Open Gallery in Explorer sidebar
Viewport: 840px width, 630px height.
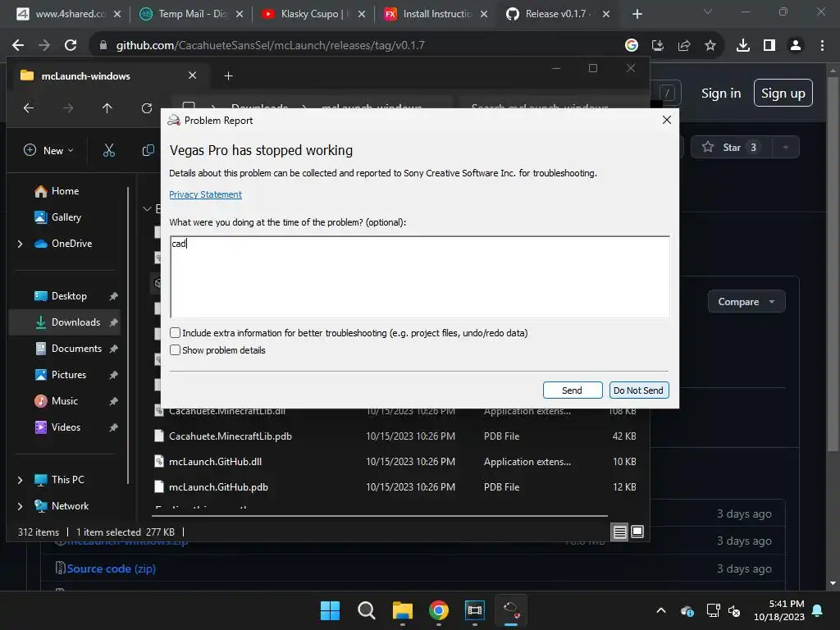click(58, 217)
